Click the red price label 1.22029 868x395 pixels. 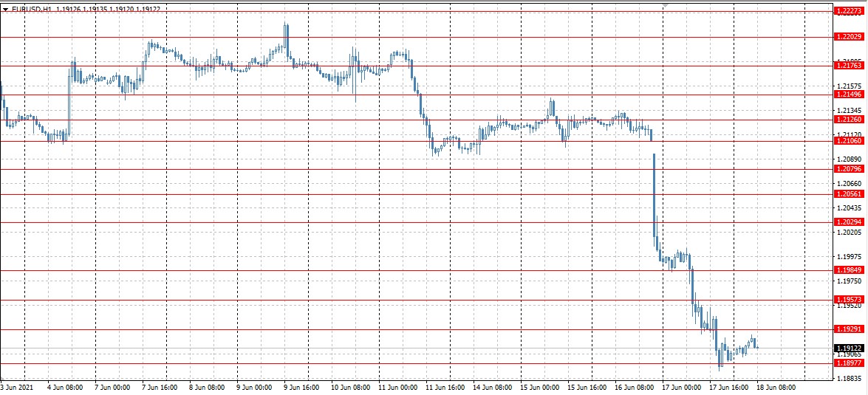tap(850, 36)
